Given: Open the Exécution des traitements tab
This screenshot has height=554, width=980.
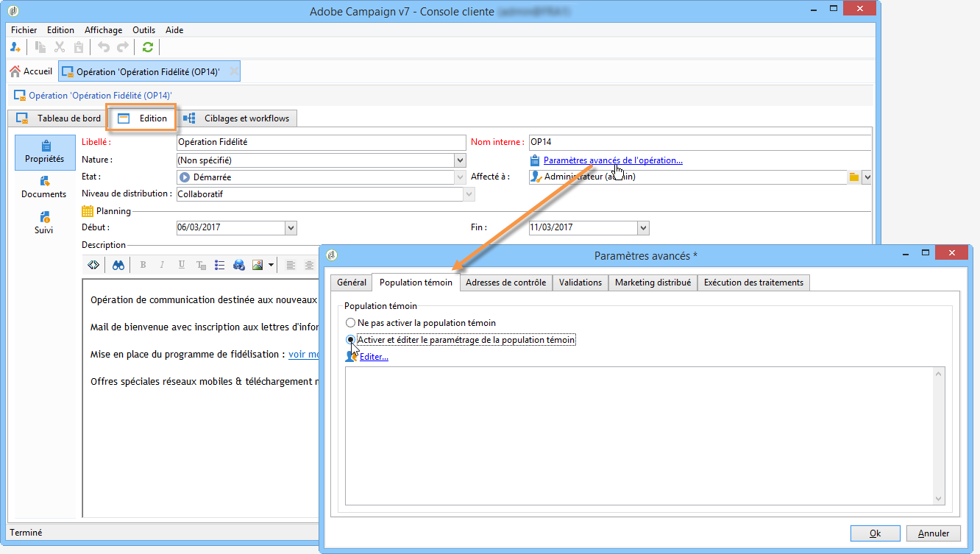Looking at the screenshot, I should [754, 283].
